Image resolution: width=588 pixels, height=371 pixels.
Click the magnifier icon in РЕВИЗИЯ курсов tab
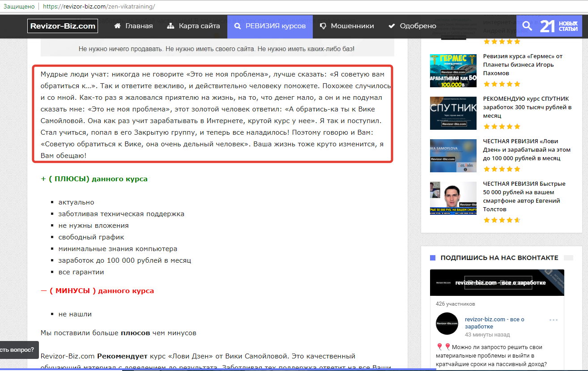(x=238, y=26)
